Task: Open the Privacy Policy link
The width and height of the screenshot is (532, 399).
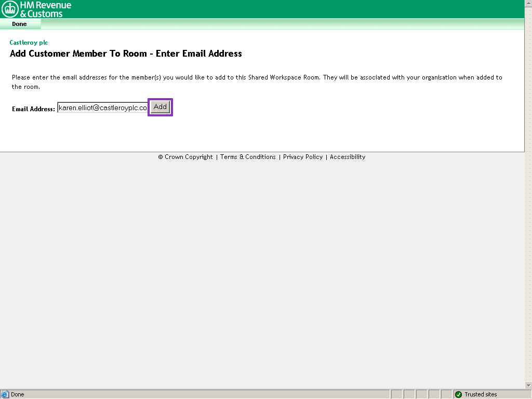Action: (x=303, y=157)
